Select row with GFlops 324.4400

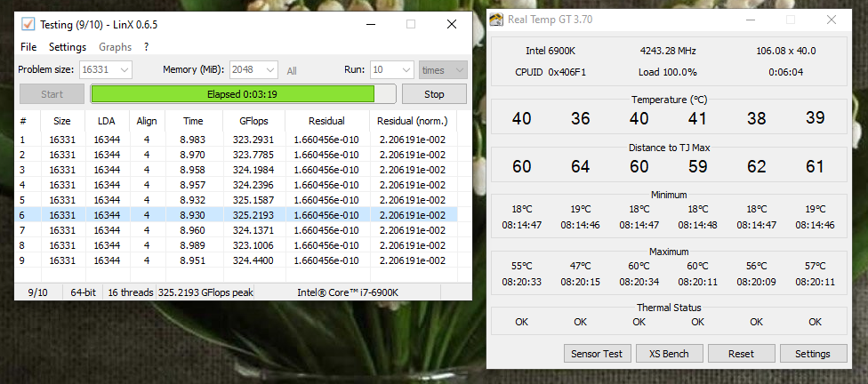pos(237,260)
